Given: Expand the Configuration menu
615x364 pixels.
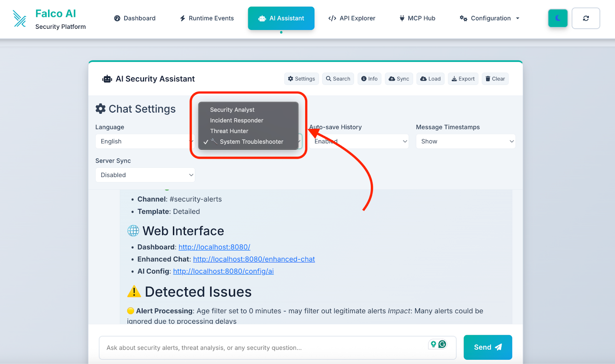Looking at the screenshot, I should tap(490, 18).
